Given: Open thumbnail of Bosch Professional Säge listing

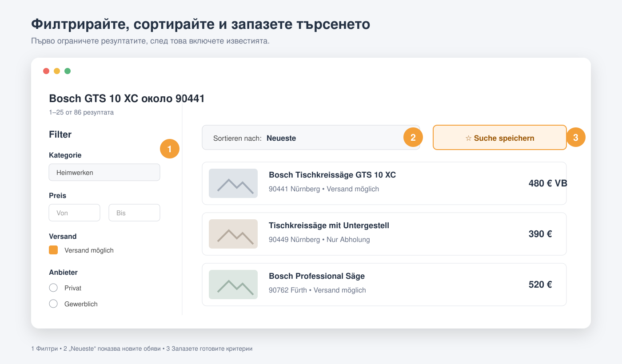Looking at the screenshot, I should pos(233,285).
